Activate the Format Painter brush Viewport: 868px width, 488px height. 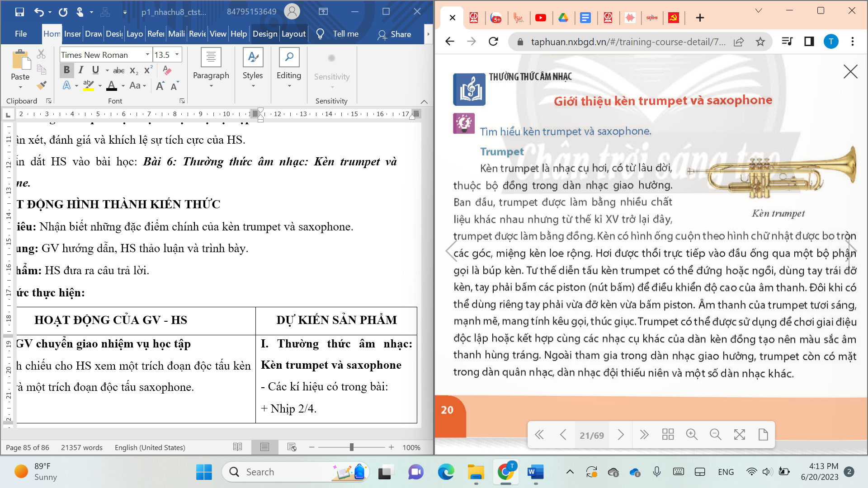click(x=41, y=84)
